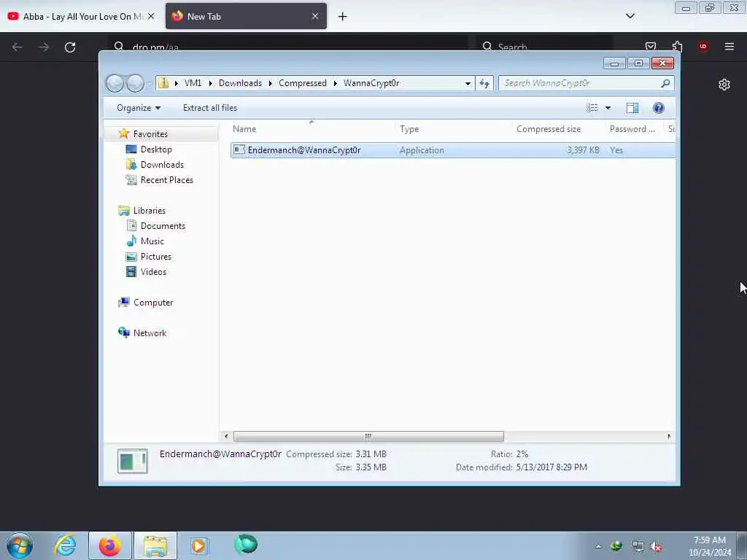This screenshot has height=560, width=747.
Task: Open Desktop in Favorites
Action: (x=156, y=149)
